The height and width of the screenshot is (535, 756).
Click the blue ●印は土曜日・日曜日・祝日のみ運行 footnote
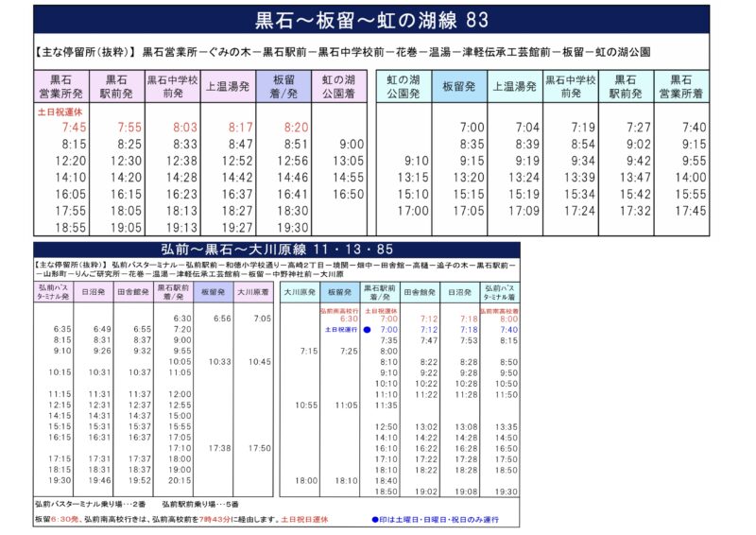point(435,520)
